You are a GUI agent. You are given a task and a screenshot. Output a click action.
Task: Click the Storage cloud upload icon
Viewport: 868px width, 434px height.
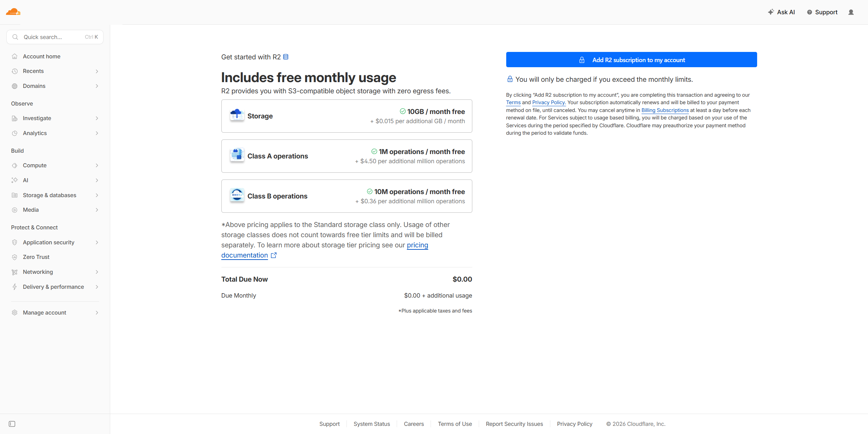click(237, 115)
